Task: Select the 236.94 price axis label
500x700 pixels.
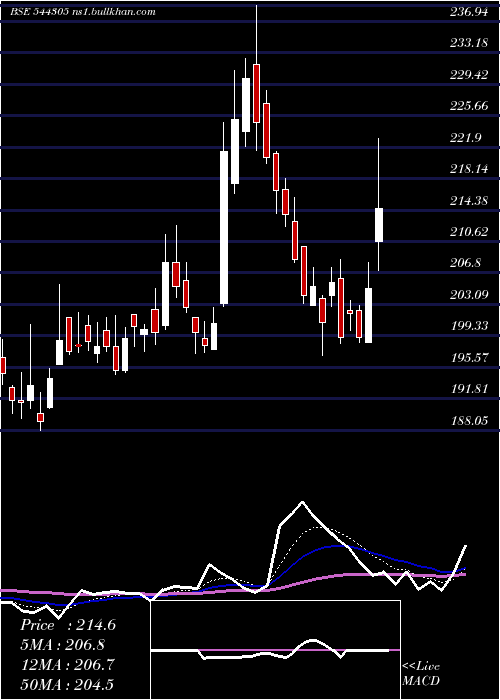Action: point(468,12)
